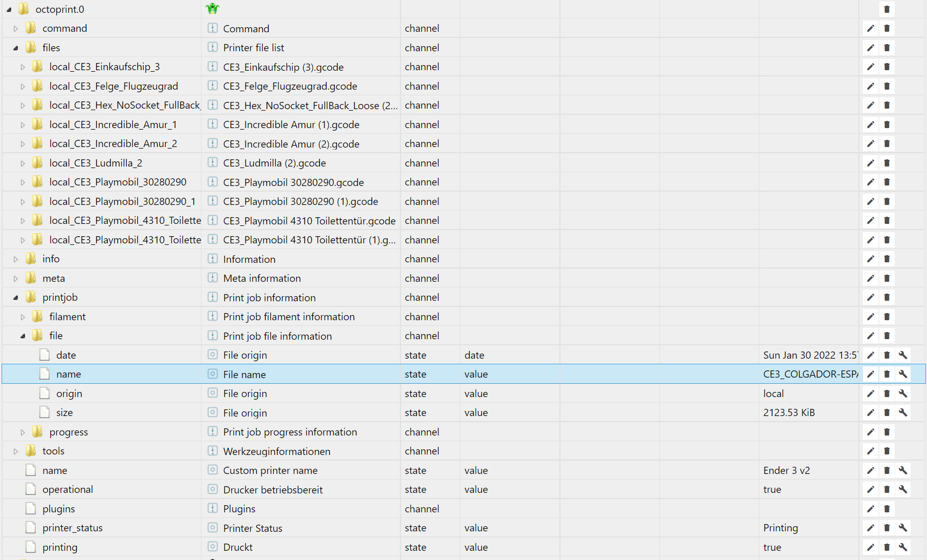The width and height of the screenshot is (927, 560).
Task: Delete the files channel with trash icon
Action: (x=887, y=48)
